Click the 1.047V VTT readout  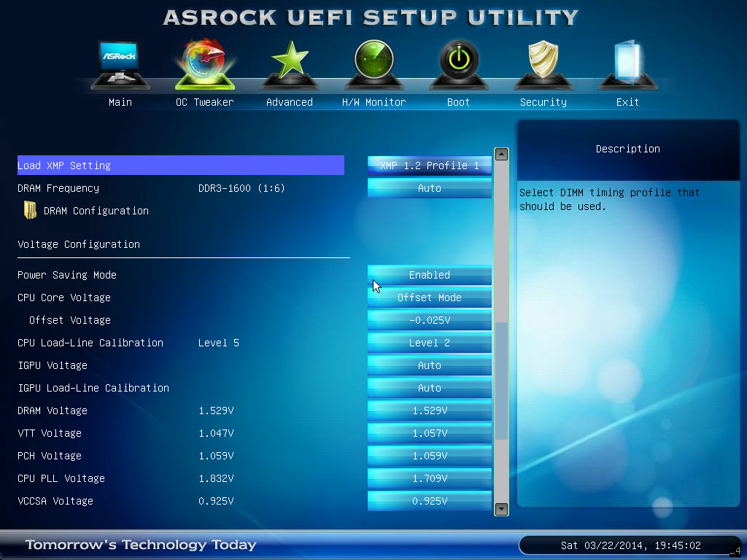(x=216, y=433)
